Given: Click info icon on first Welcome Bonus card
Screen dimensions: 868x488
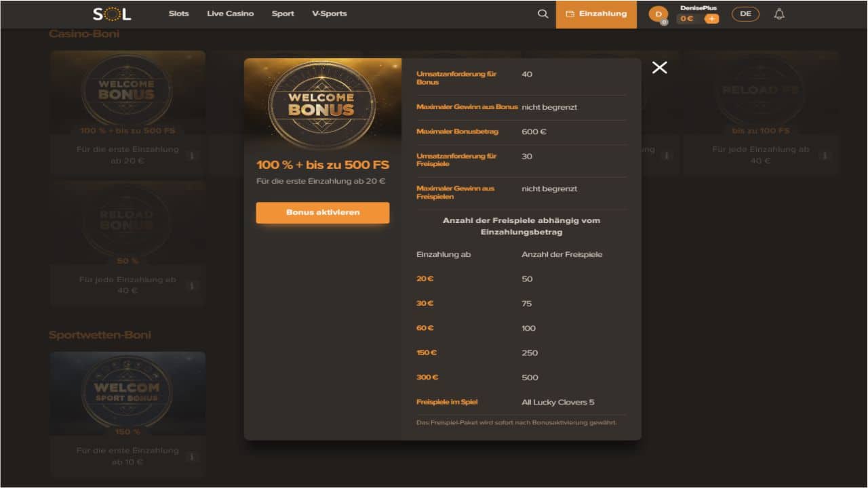Looking at the screenshot, I should [x=191, y=155].
